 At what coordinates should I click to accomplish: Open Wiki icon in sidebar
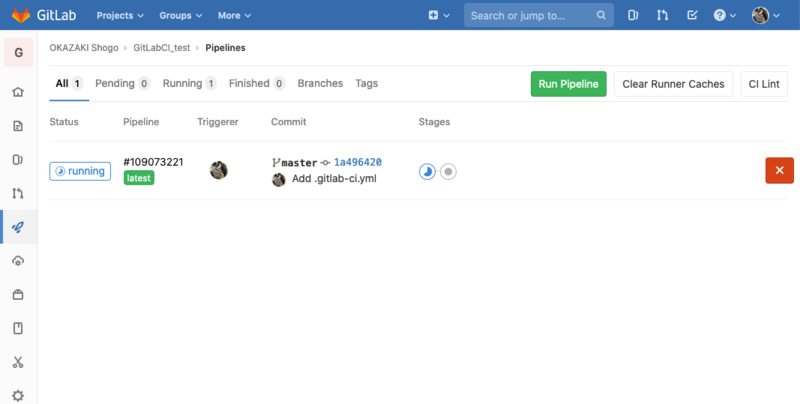tap(18, 328)
